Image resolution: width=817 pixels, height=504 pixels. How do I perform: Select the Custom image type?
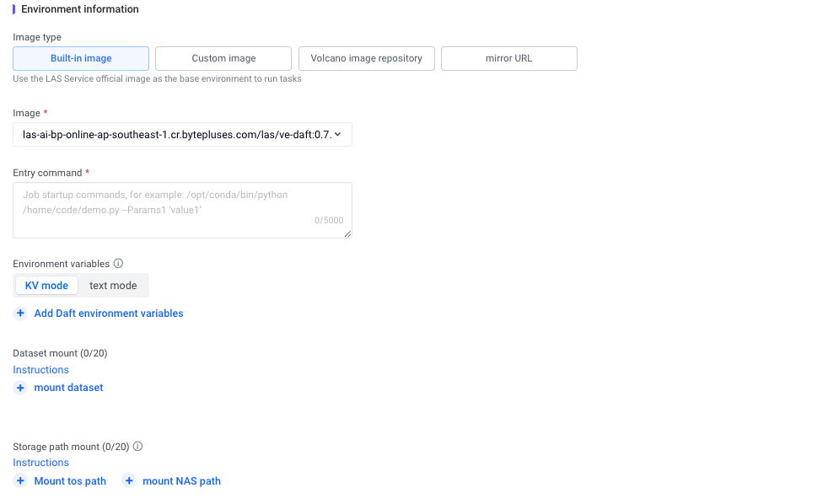[223, 58]
